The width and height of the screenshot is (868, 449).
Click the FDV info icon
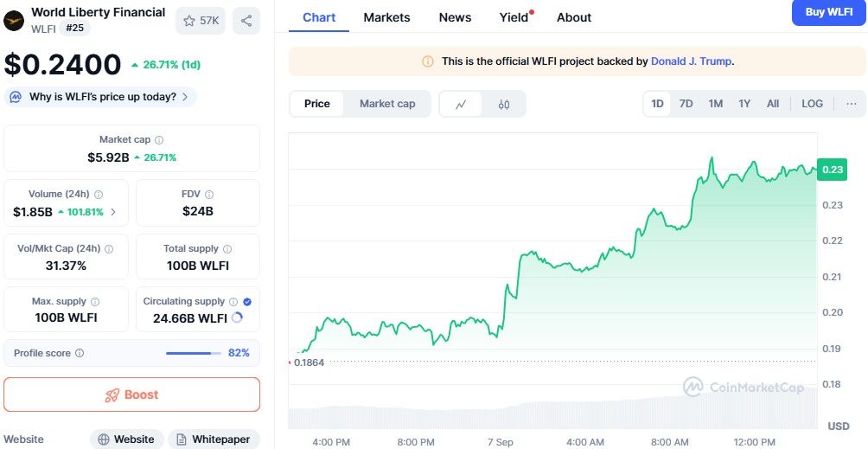tap(209, 195)
